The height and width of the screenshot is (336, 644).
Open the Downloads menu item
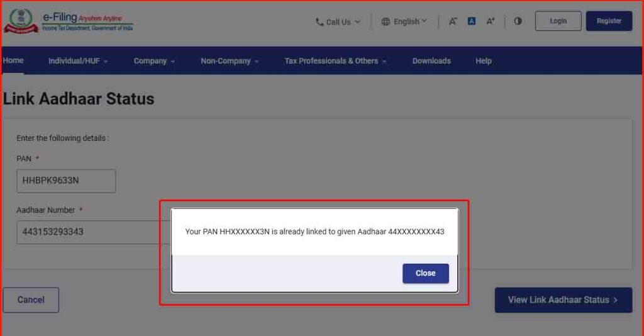coord(431,61)
